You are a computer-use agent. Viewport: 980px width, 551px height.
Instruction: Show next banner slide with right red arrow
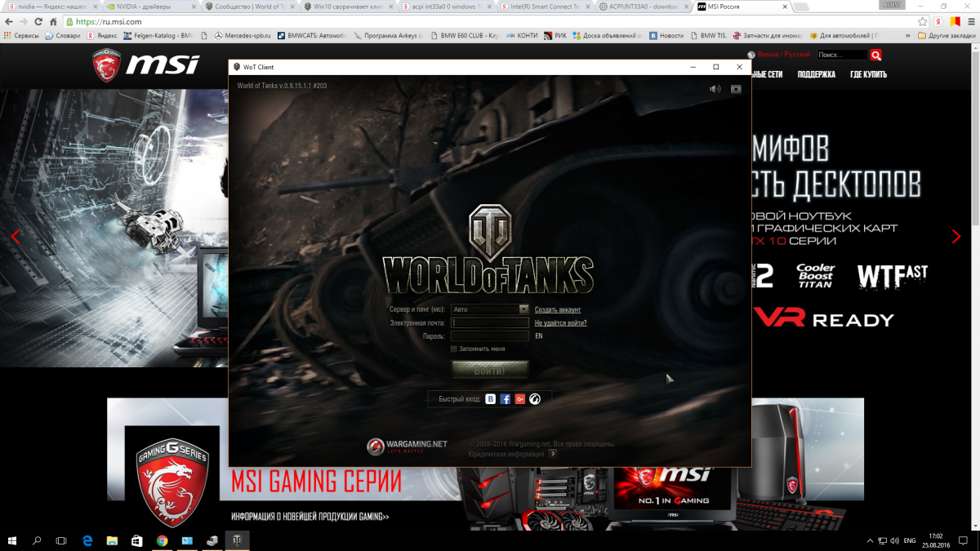click(x=956, y=237)
